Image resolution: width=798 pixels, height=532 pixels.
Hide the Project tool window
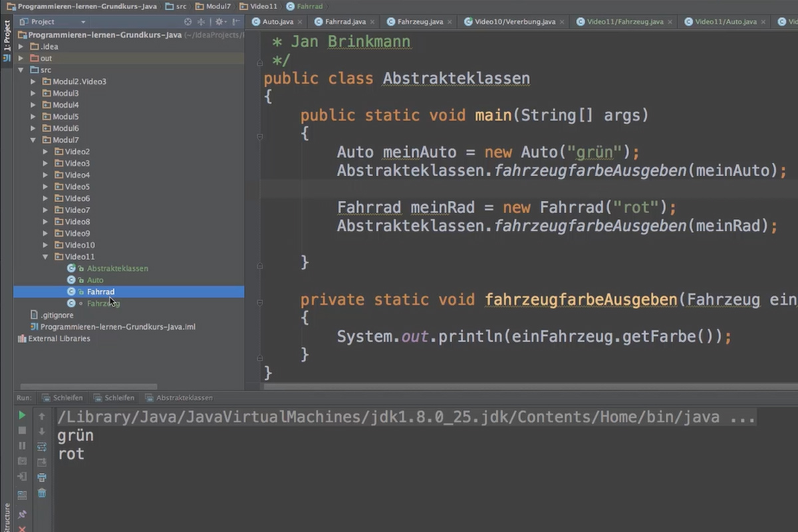pos(235,22)
